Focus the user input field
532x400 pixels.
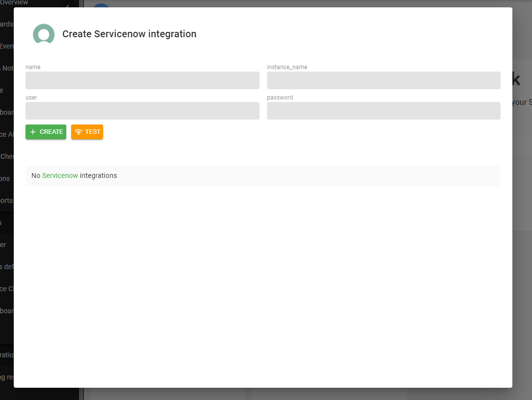click(142, 111)
